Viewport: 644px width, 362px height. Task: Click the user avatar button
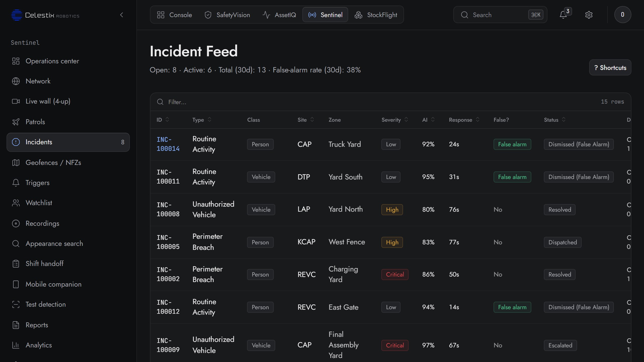[623, 15]
